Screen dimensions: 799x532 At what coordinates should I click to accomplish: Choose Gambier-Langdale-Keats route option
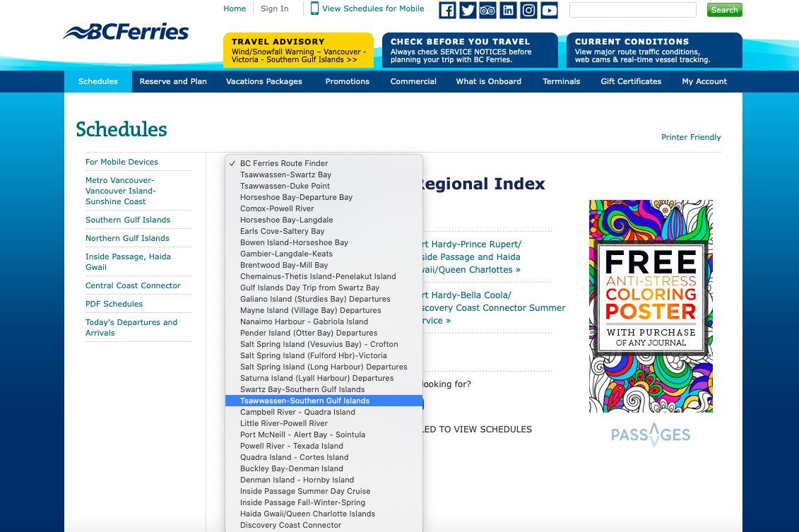(324, 254)
